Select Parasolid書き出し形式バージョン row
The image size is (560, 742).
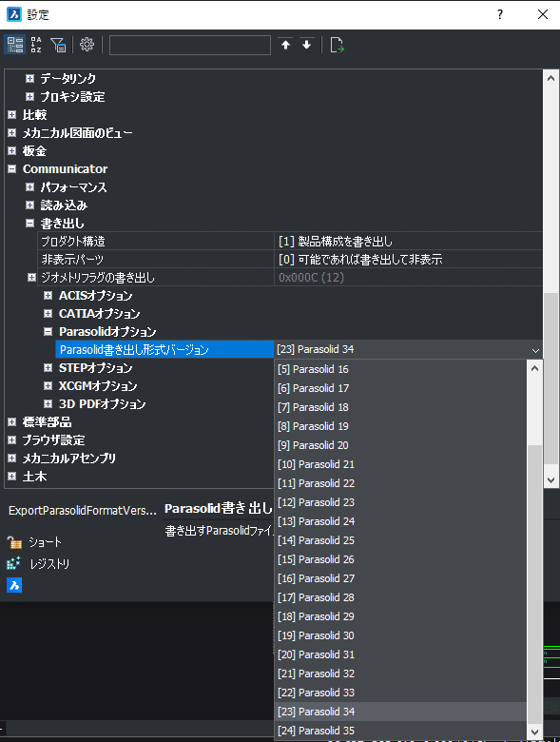164,350
